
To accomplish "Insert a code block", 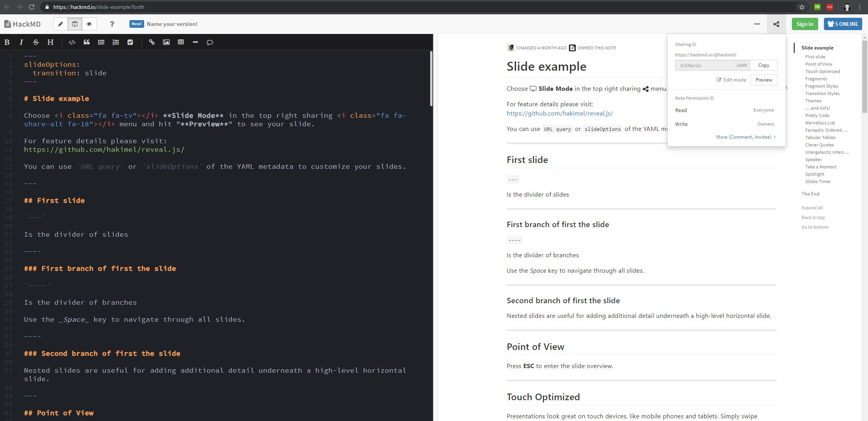I will point(71,42).
